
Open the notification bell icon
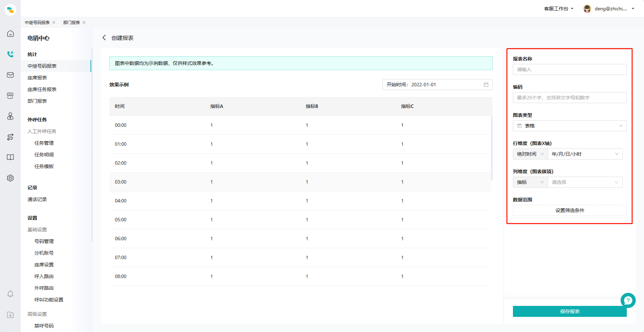click(x=10, y=294)
